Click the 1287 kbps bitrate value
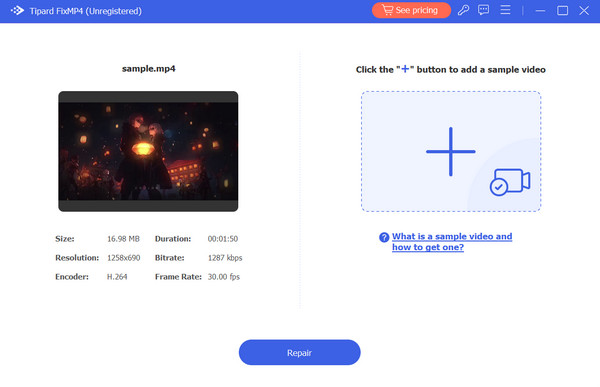600x387 pixels. [225, 258]
